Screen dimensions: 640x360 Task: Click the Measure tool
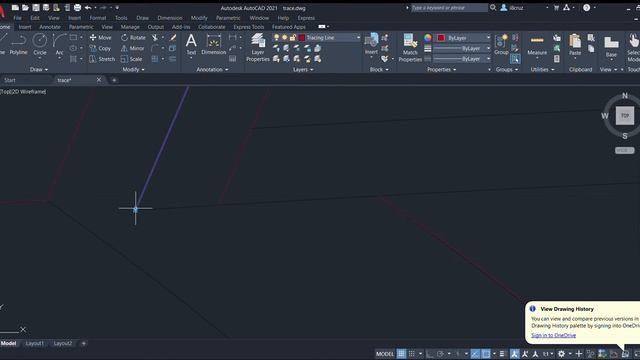click(537, 44)
